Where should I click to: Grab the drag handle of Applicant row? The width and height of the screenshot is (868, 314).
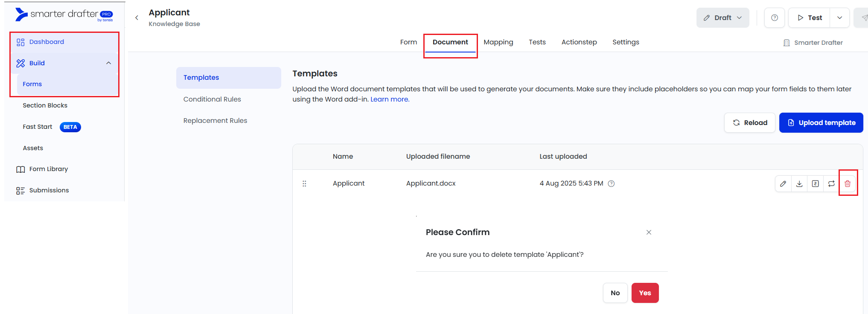tap(304, 183)
